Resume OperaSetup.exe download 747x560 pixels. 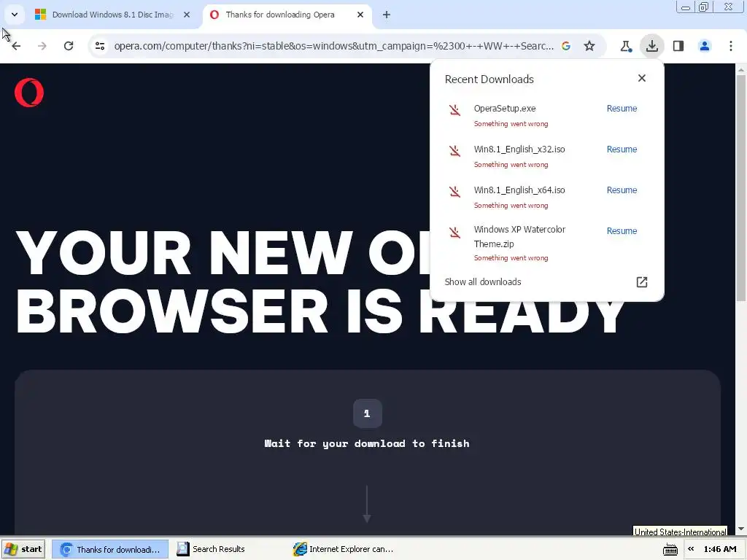pyautogui.click(x=622, y=109)
